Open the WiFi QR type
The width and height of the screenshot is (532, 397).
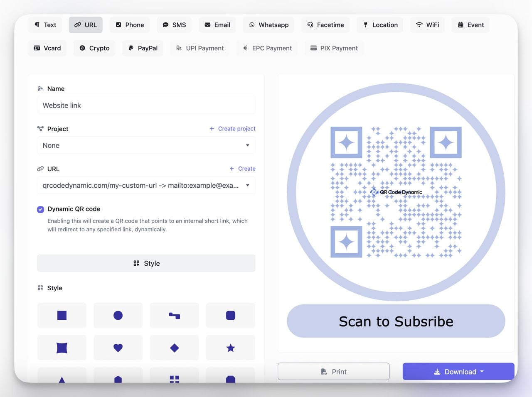(427, 25)
